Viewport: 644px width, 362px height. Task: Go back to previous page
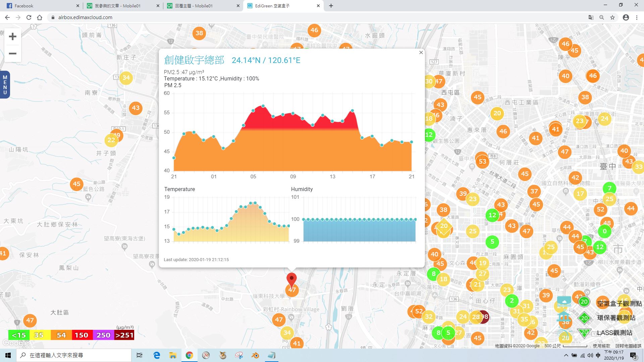[x=7, y=17]
